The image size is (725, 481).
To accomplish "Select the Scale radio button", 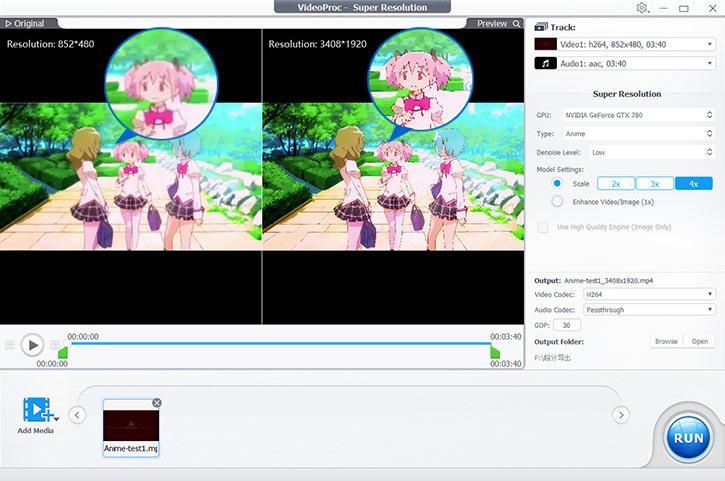I will (557, 184).
